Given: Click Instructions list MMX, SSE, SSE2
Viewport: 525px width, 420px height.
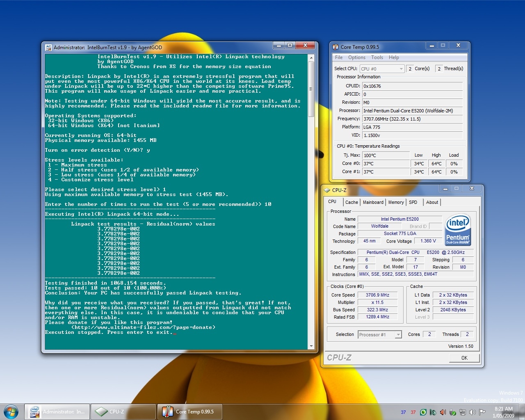Looking at the screenshot, I should [x=416, y=274].
